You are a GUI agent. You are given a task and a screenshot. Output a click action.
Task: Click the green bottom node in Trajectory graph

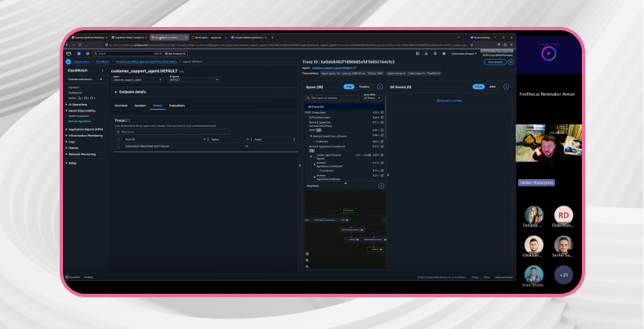coord(375,250)
